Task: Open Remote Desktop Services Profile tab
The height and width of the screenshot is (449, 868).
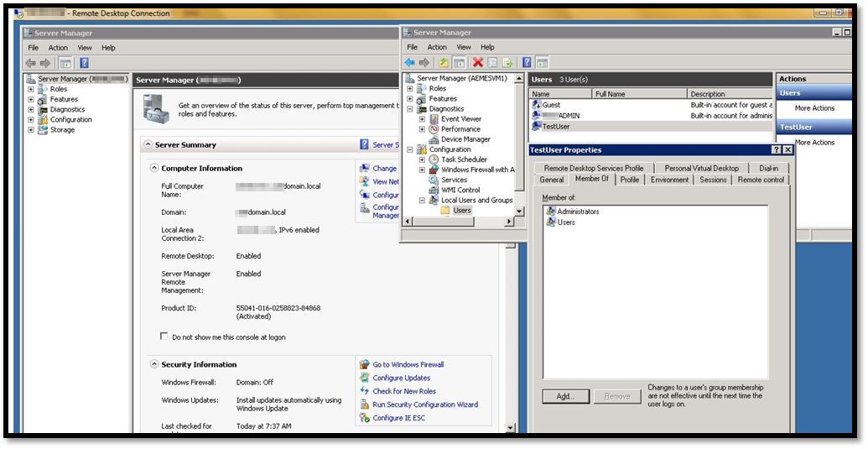Action: (x=594, y=168)
